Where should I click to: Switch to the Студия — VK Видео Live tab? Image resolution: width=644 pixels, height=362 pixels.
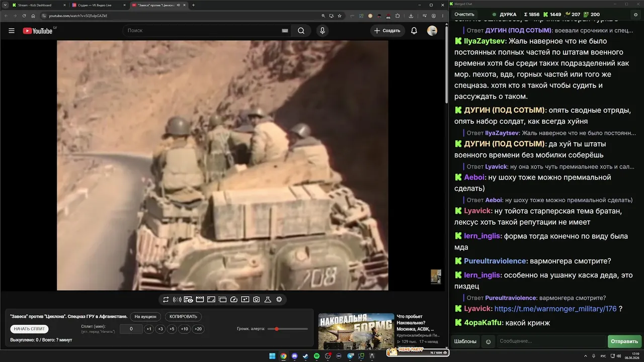[98, 5]
